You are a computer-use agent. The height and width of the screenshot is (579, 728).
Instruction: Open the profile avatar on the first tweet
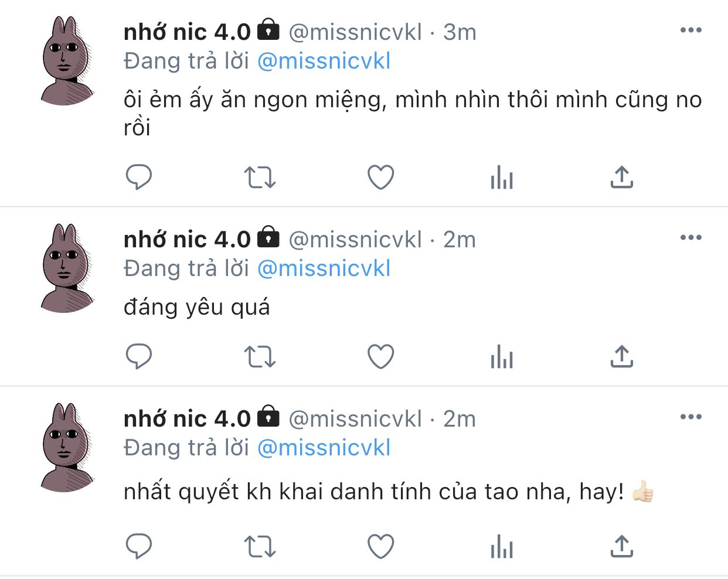66,61
